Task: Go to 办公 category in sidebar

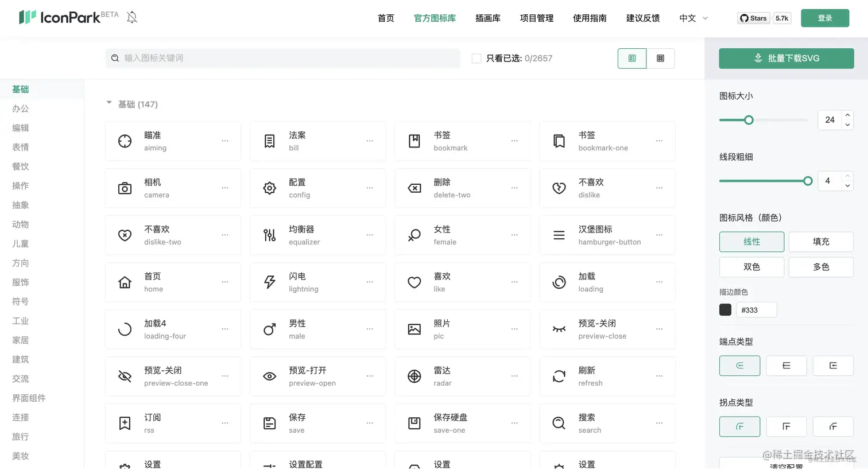Action: 21,108
